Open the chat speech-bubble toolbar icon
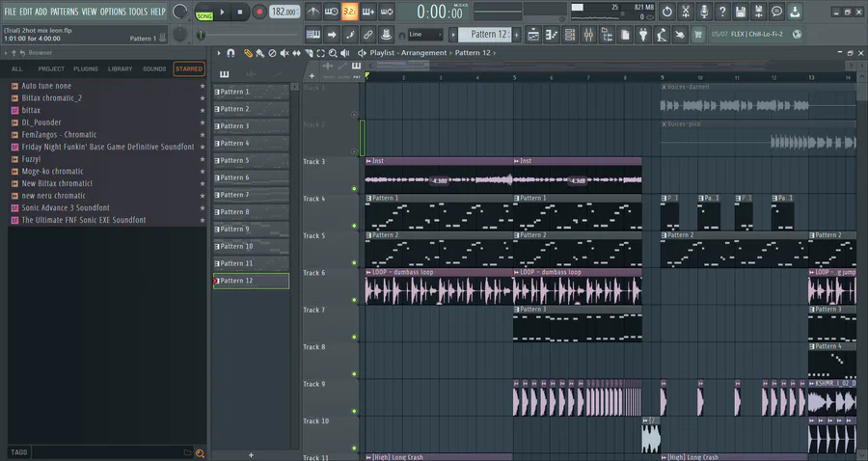The width and height of the screenshot is (868, 461). pos(776,12)
